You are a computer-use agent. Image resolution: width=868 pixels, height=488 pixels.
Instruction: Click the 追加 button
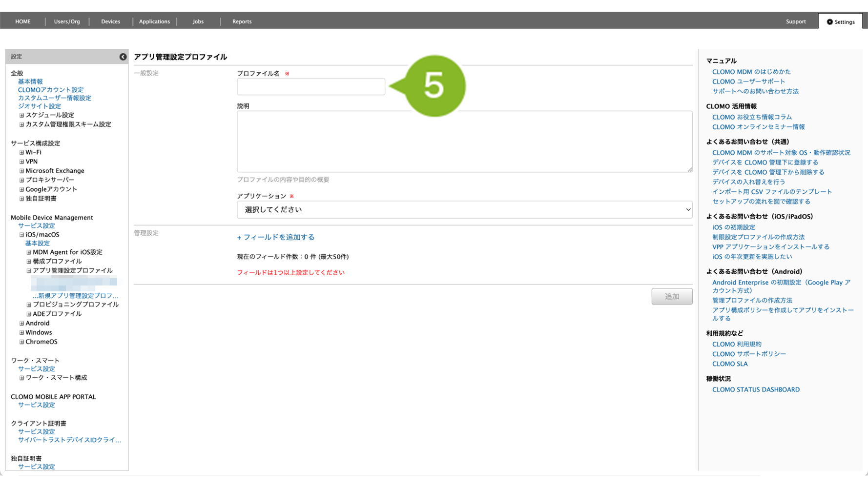(671, 297)
